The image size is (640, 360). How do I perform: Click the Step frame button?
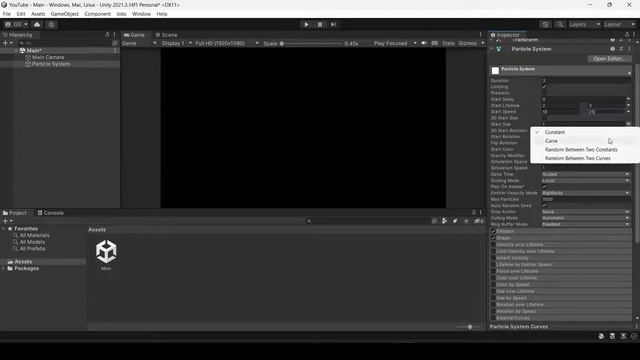[x=333, y=24]
